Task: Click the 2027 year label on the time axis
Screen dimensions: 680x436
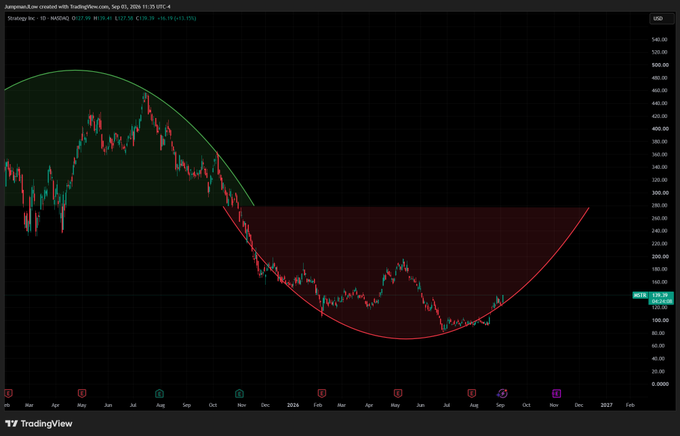Action: click(606, 405)
